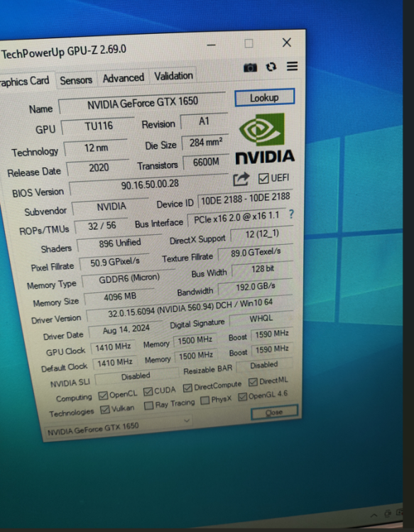Open the GPU selection dropdown at bottom
Screen dimensions: 414x532
(118, 427)
